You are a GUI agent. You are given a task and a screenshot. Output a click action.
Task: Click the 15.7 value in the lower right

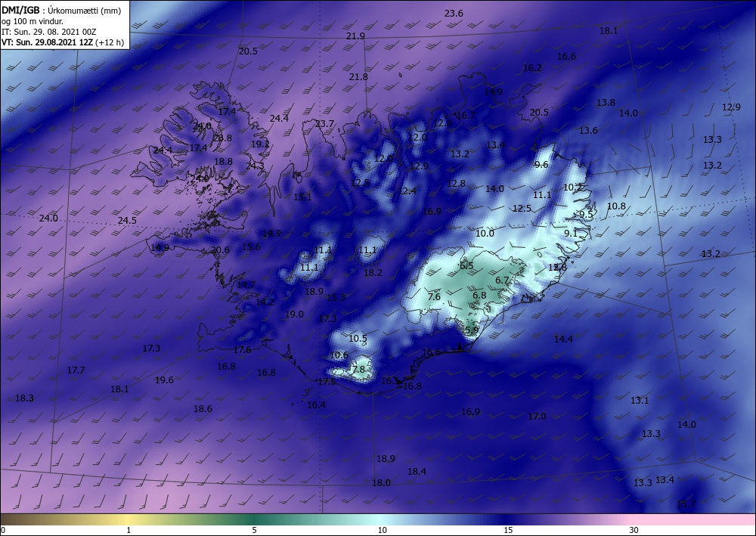tap(686, 505)
